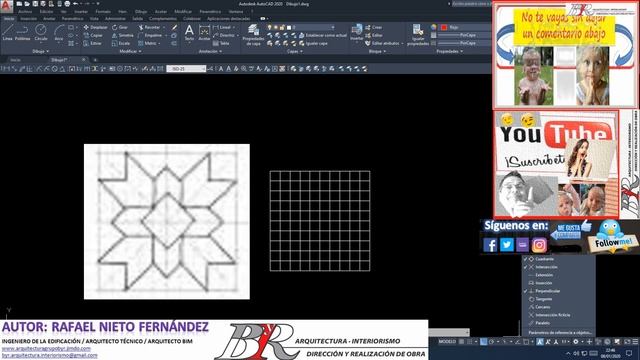Enable the Paralelo object snap
640x360 pixels.
[x=558, y=323]
